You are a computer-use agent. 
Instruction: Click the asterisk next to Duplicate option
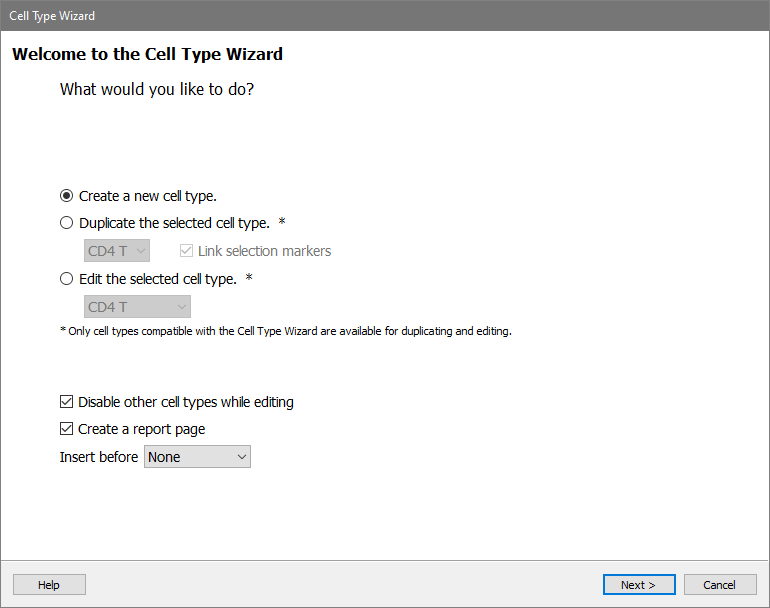pos(282,221)
